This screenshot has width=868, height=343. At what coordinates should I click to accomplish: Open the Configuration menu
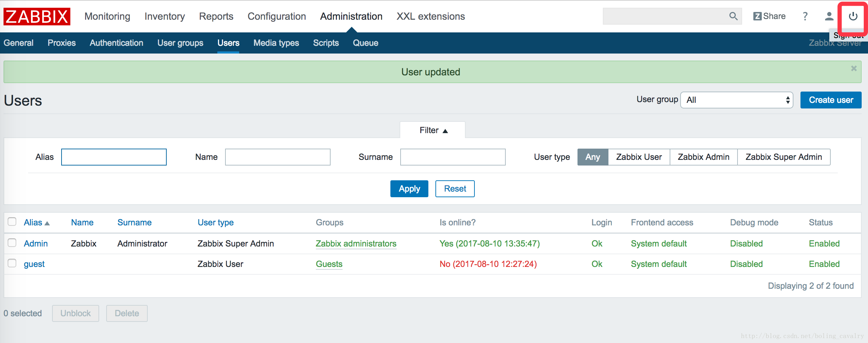tap(277, 16)
